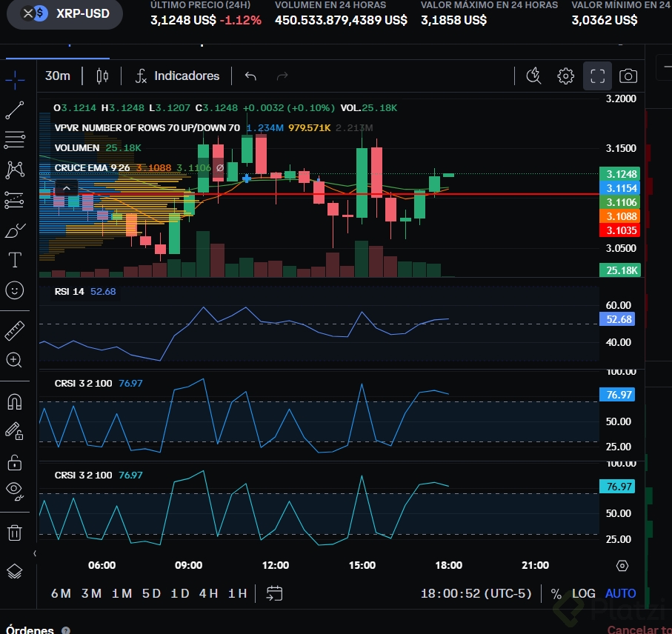Open candlestick chart style selector
The image size is (672, 634).
pyautogui.click(x=102, y=76)
